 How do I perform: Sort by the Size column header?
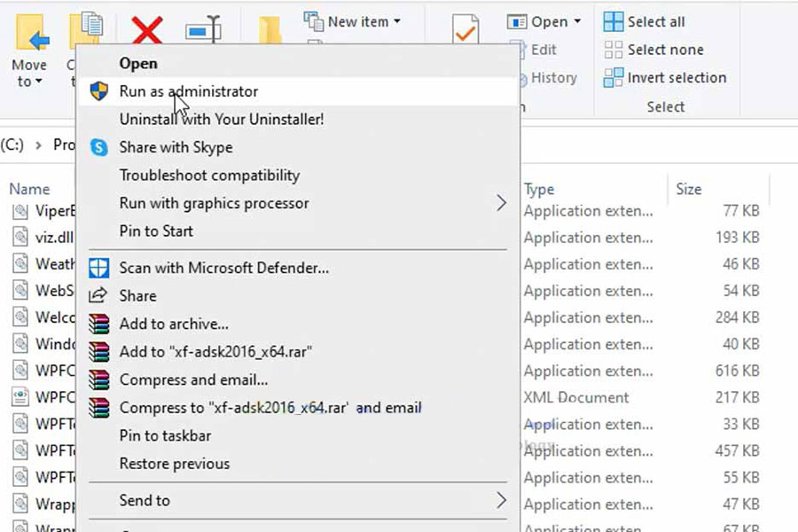(x=689, y=190)
